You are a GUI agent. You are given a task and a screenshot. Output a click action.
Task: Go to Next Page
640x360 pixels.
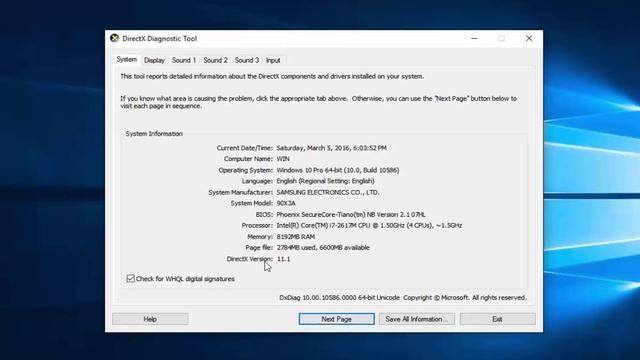point(336,319)
